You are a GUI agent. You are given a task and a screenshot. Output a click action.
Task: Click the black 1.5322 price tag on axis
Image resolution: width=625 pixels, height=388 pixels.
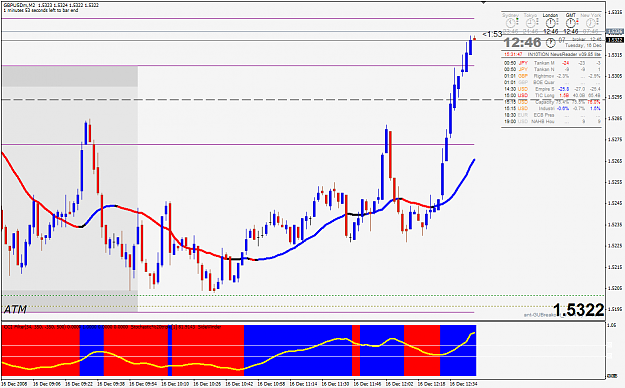[614, 40]
